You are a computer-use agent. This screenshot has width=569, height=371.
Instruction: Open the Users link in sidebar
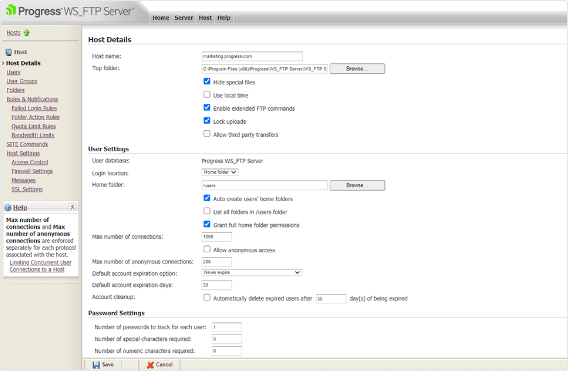[x=13, y=72]
